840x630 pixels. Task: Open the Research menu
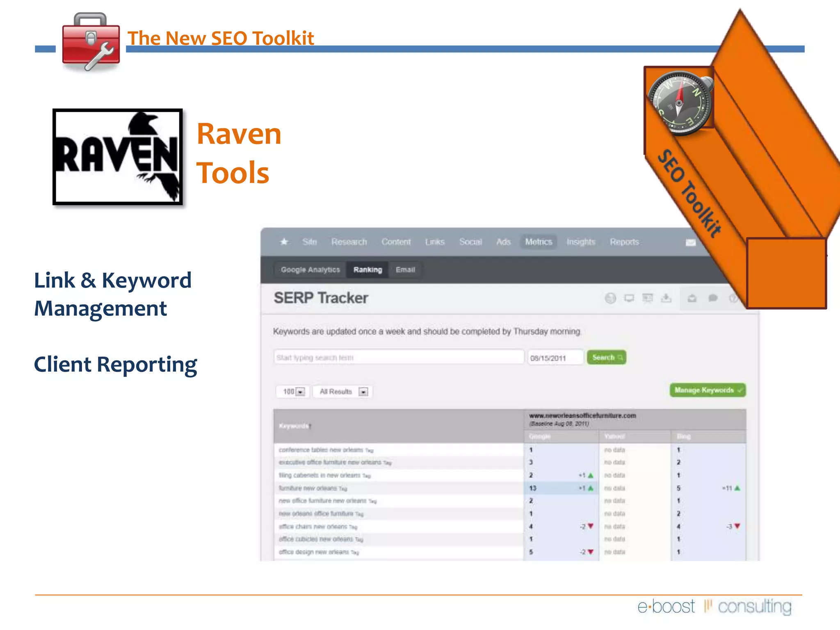tap(349, 242)
